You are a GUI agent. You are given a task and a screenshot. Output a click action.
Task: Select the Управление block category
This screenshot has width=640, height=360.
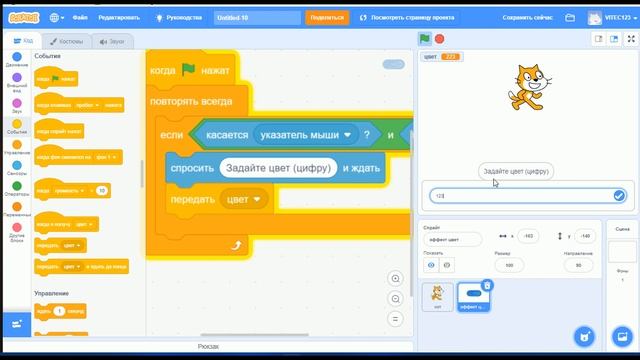[17, 147]
